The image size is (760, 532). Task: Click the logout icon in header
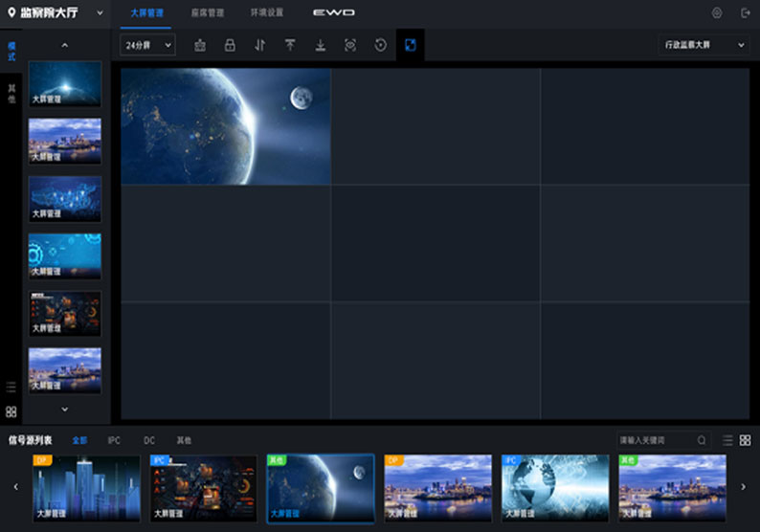746,13
